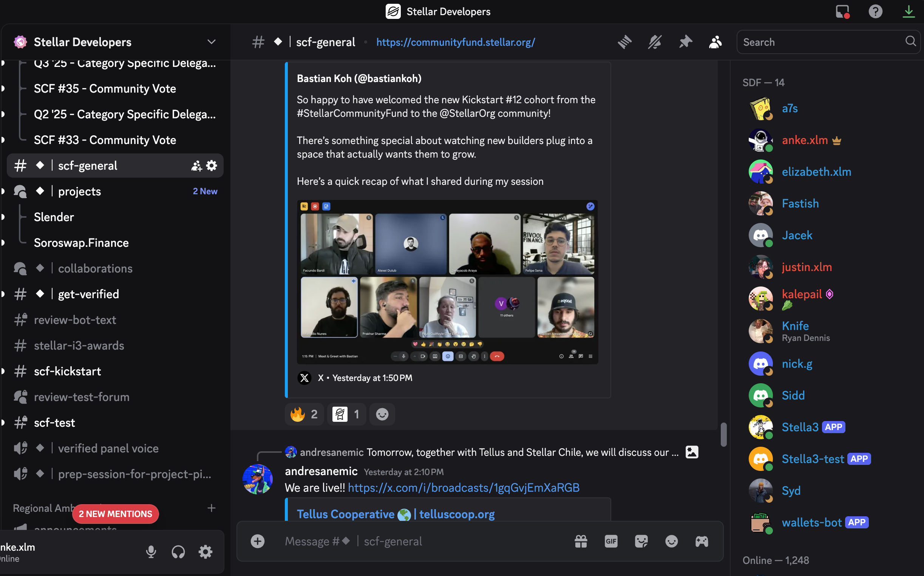Open Tellus Cooperative | telluscoop.org embed title

[396, 514]
